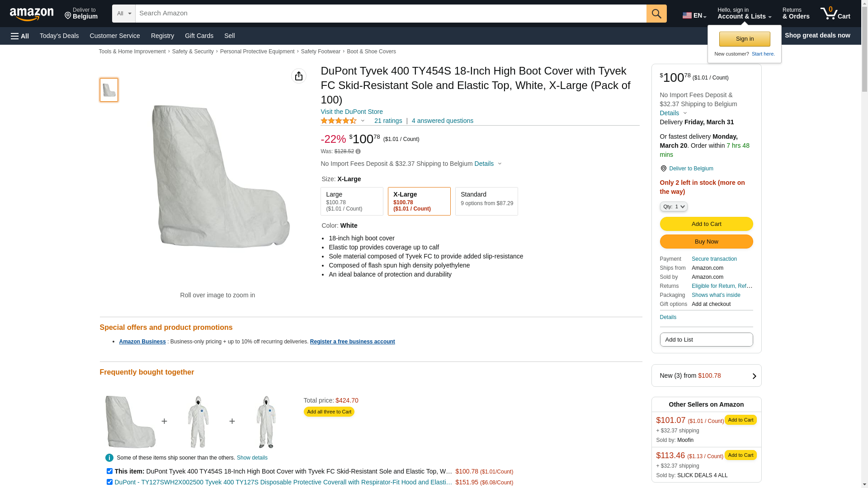Click into the Search Amazon field

tap(391, 14)
